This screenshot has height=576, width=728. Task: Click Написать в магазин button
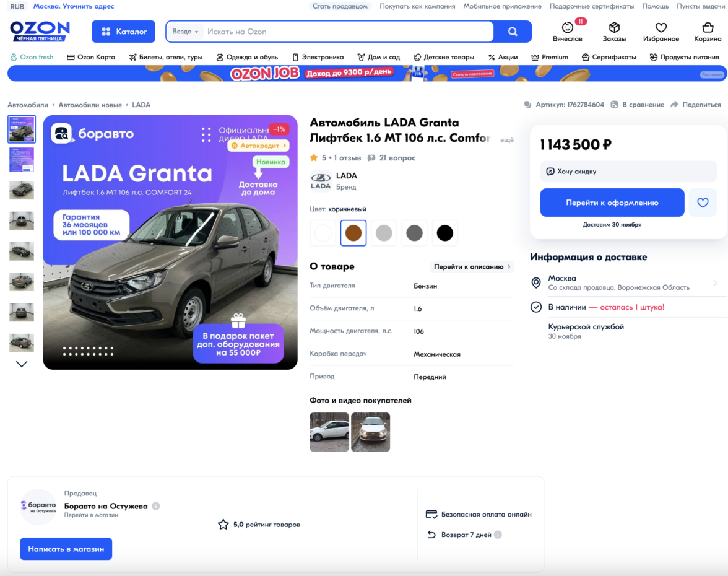[x=66, y=549]
